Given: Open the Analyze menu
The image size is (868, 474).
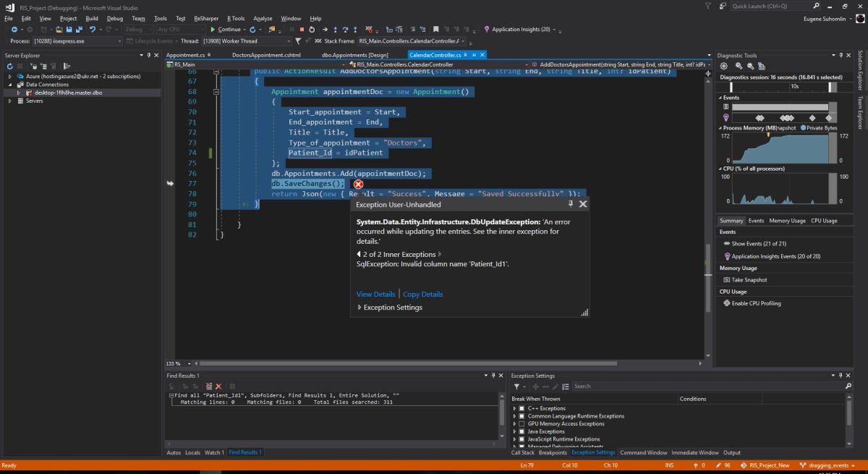Looking at the screenshot, I should click(263, 18).
